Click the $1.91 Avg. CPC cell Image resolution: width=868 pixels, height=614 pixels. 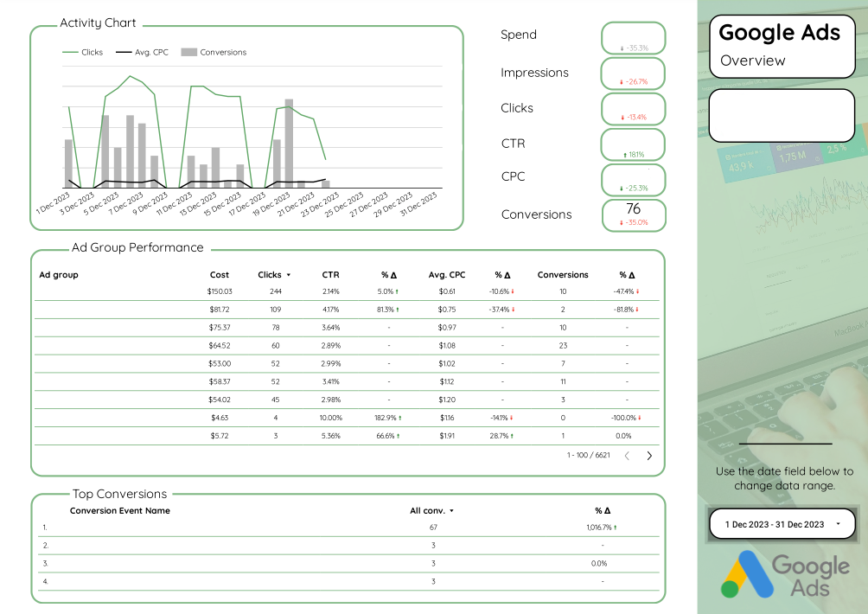447,436
